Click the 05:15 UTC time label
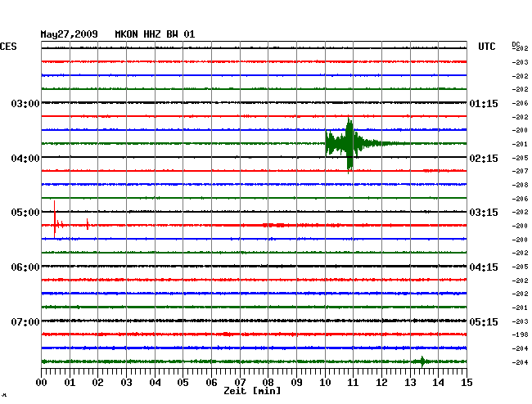 [x=484, y=321]
